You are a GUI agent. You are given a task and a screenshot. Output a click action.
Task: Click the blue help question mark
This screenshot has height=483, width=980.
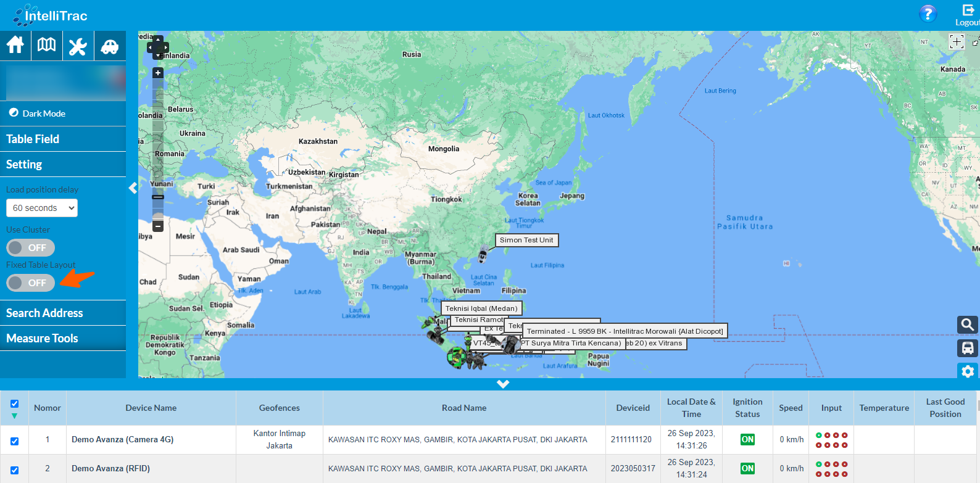tap(928, 14)
